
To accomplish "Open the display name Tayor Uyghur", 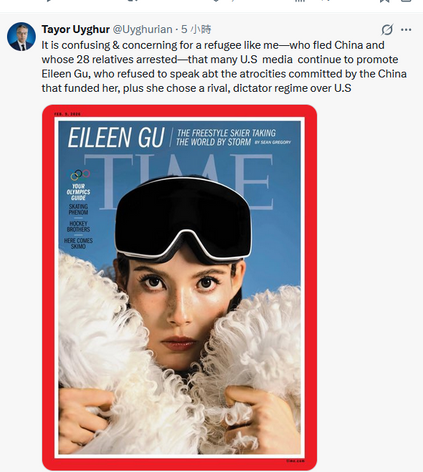I will coord(76,29).
